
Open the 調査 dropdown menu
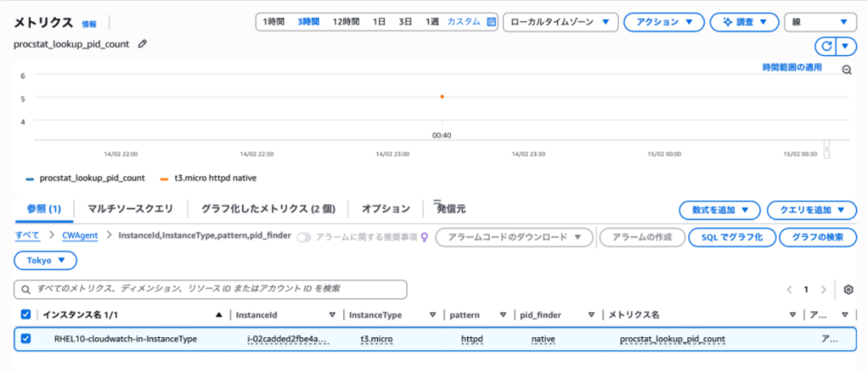coord(744,22)
